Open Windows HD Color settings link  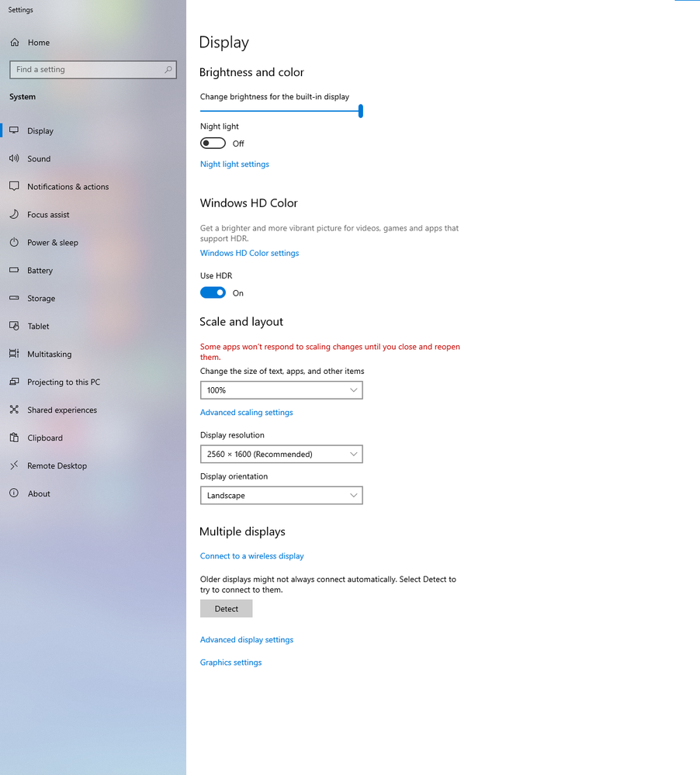249,253
